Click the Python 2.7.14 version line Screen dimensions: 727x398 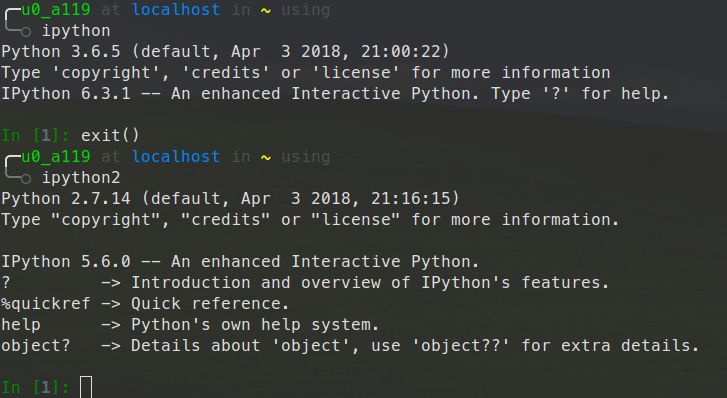tap(230, 199)
